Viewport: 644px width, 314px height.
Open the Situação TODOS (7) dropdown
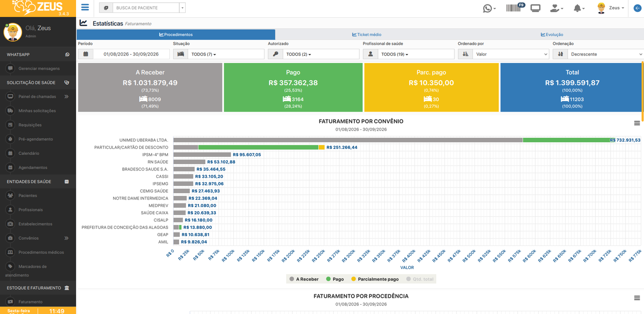[x=226, y=54]
